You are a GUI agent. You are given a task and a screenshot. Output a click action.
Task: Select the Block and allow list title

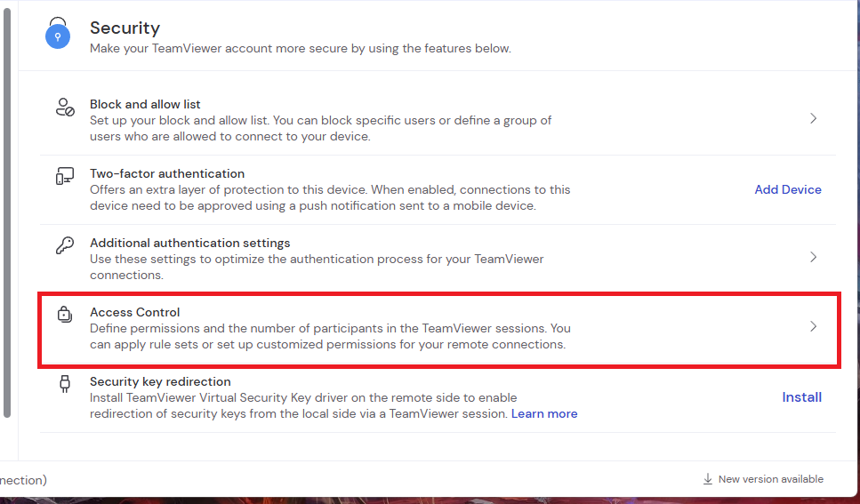145,104
